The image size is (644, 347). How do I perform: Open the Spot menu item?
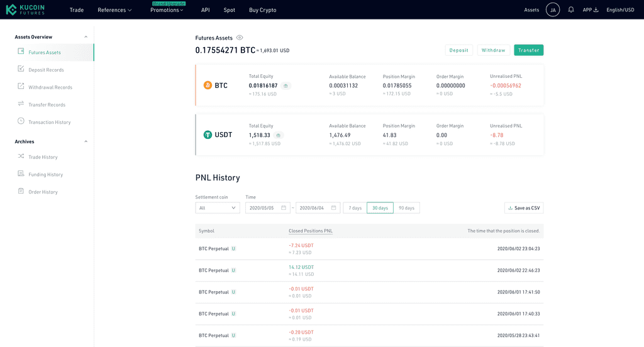coord(229,10)
